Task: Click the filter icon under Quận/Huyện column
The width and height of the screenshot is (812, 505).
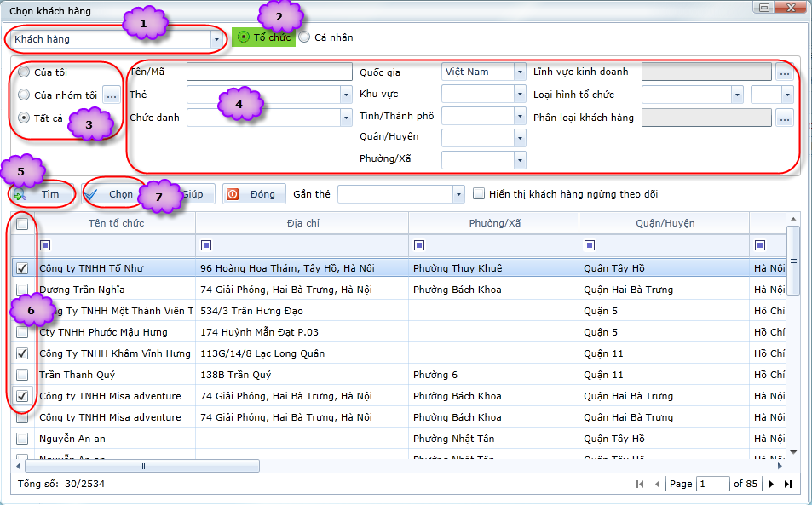Action: coord(589,246)
